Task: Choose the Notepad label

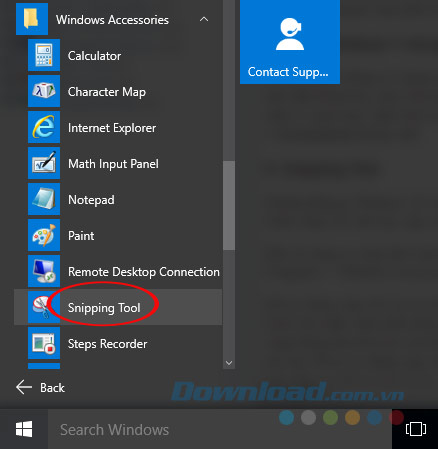Action: 91,200
